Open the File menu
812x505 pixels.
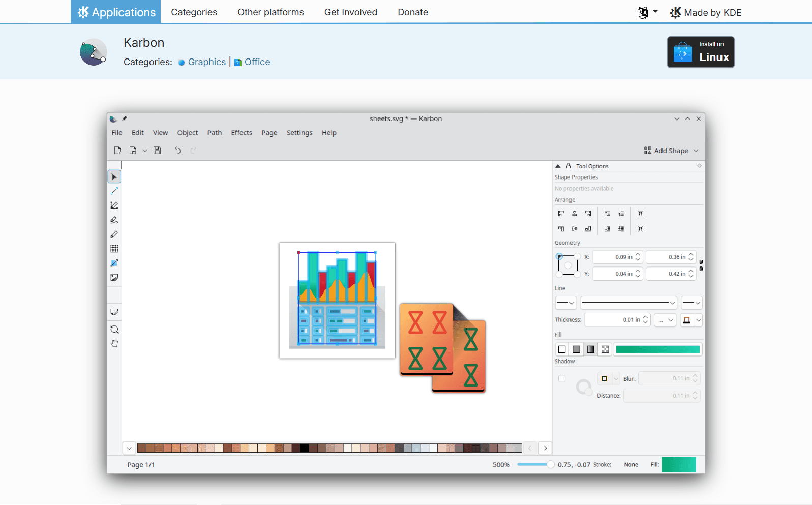pyautogui.click(x=117, y=133)
